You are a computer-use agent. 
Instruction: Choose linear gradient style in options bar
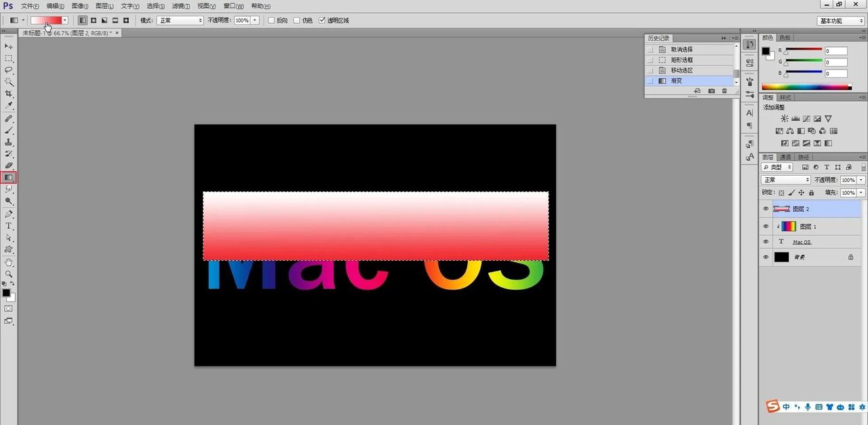[x=83, y=20]
